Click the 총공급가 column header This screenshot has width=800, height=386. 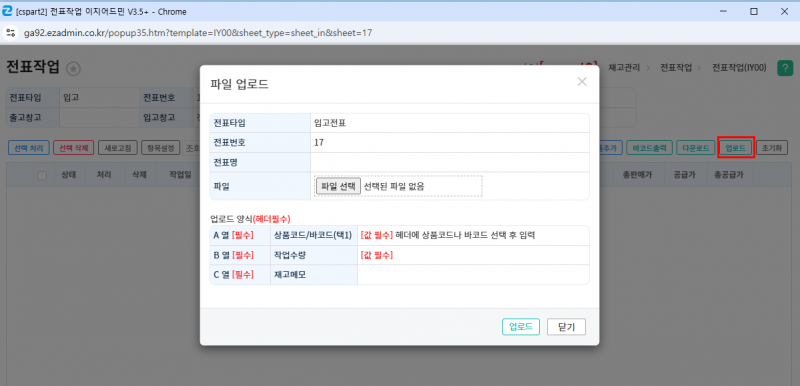click(728, 175)
